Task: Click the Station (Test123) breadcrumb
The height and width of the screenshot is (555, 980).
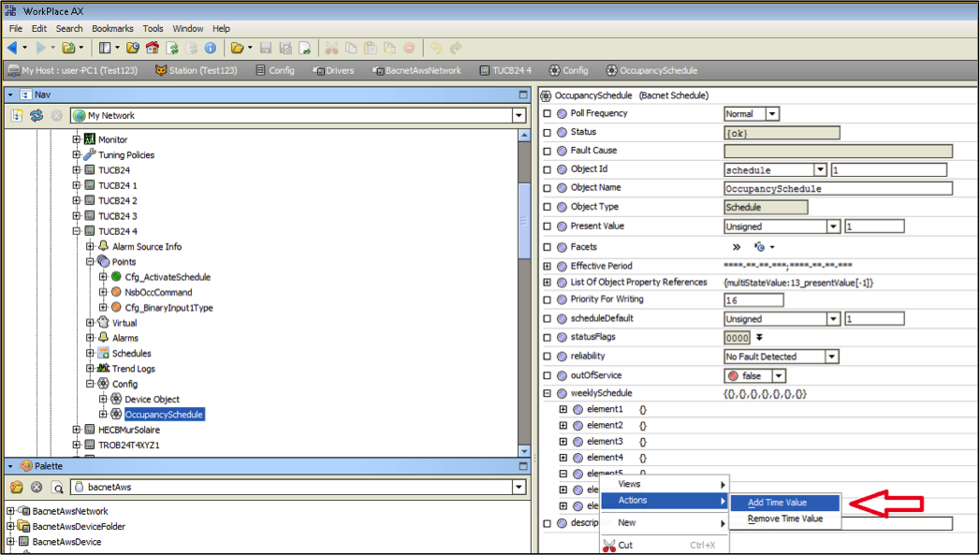Action: (197, 70)
